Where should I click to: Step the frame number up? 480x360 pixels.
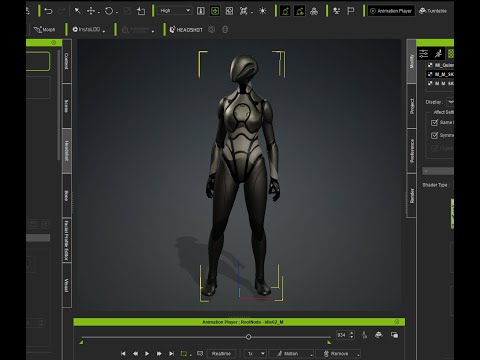coord(352,333)
